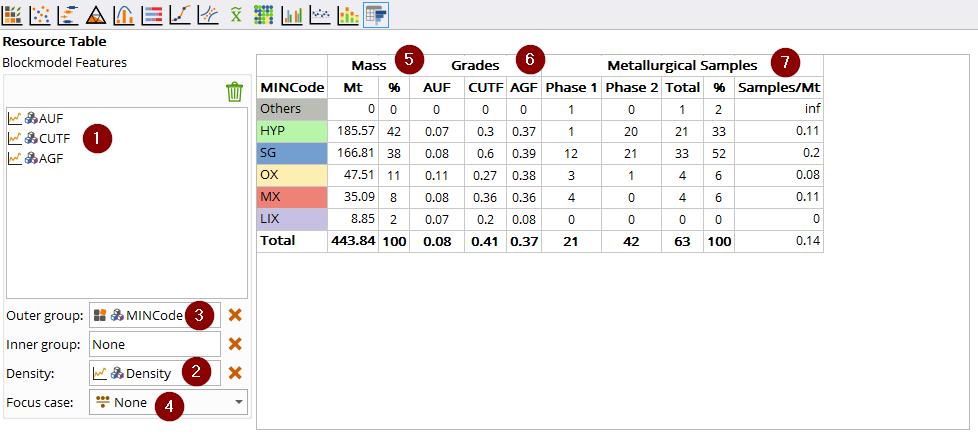Click the Inner group None field
The height and width of the screenshot is (436, 978).
(x=155, y=344)
